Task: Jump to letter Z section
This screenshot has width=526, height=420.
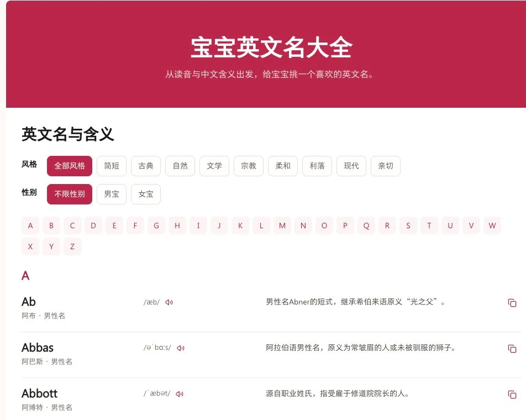Action: [72, 246]
